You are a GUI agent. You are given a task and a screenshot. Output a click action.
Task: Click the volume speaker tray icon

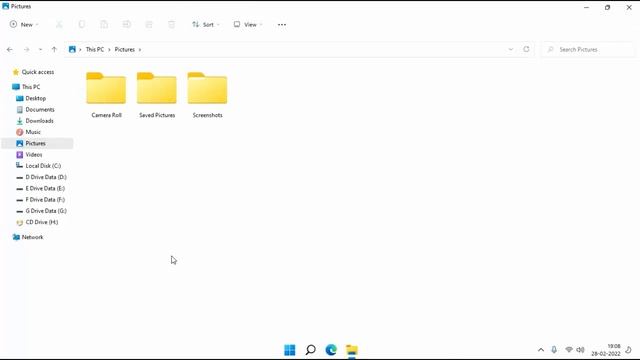[x=580, y=350]
